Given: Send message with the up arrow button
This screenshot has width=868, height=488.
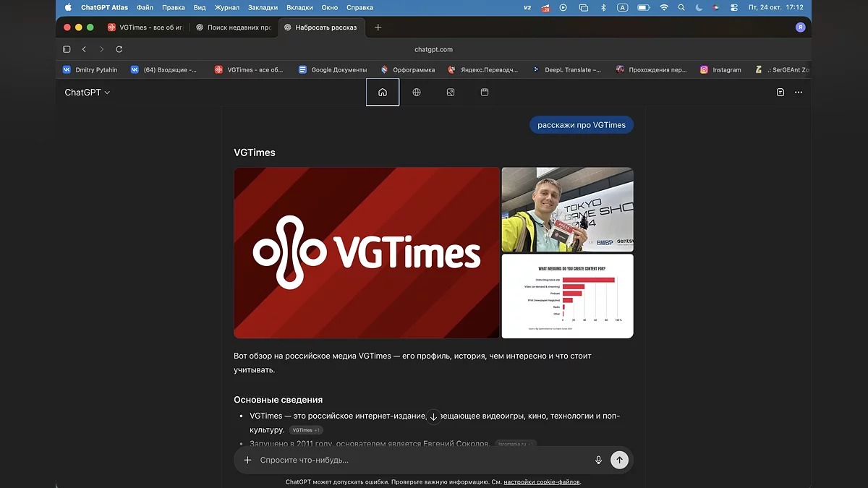Looking at the screenshot, I should tap(619, 460).
